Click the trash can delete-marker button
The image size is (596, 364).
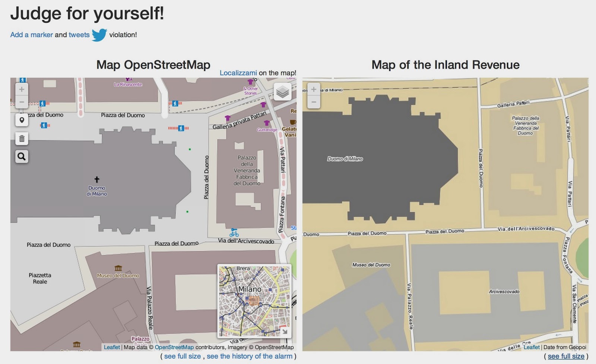pos(22,139)
